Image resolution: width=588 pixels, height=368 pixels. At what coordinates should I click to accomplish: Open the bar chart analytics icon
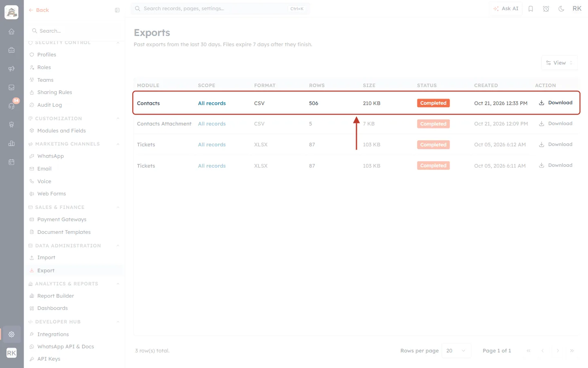pos(11,143)
